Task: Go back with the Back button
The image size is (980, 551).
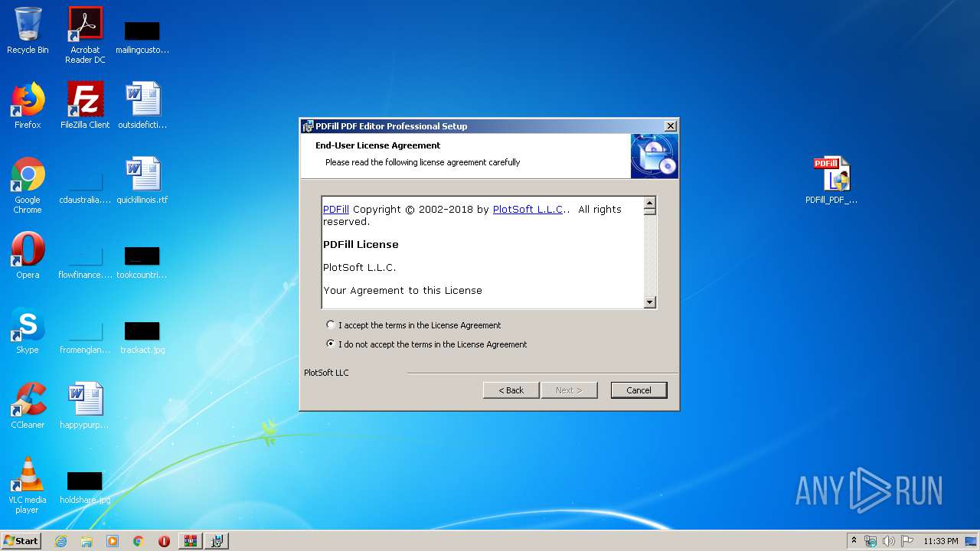Action: pyautogui.click(x=511, y=390)
